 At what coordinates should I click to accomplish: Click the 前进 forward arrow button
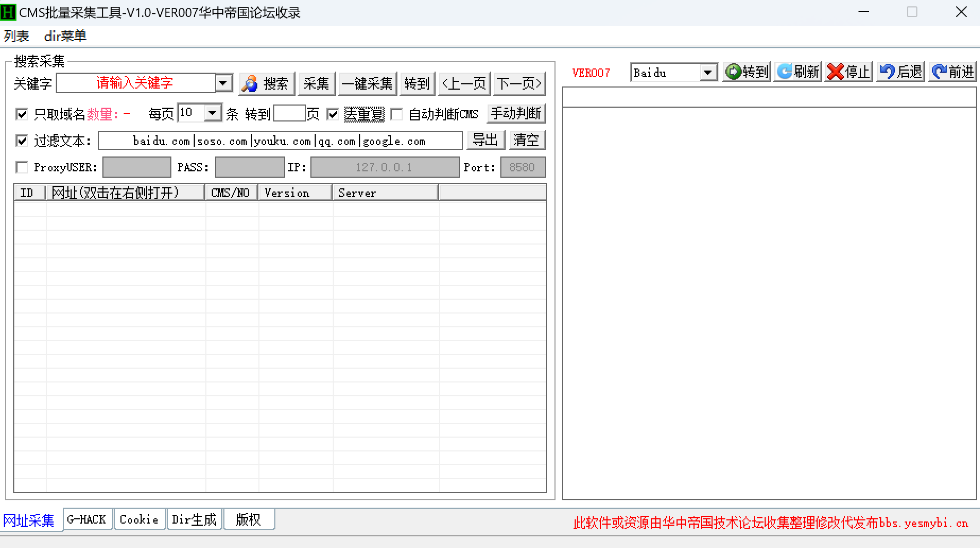[x=952, y=72]
